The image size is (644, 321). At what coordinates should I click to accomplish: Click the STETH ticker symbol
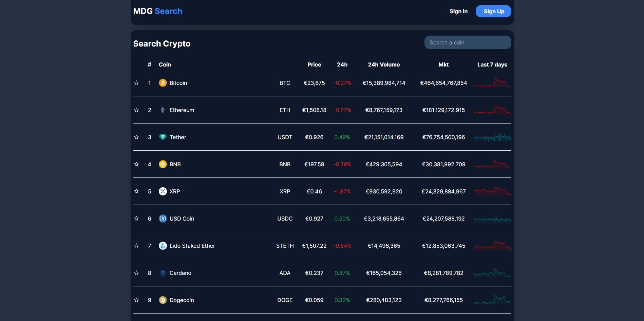285,246
